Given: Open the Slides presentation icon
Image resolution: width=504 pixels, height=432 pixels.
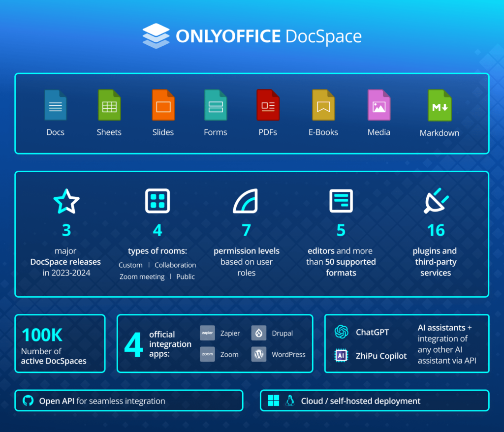Looking at the screenshot, I should point(163,105).
